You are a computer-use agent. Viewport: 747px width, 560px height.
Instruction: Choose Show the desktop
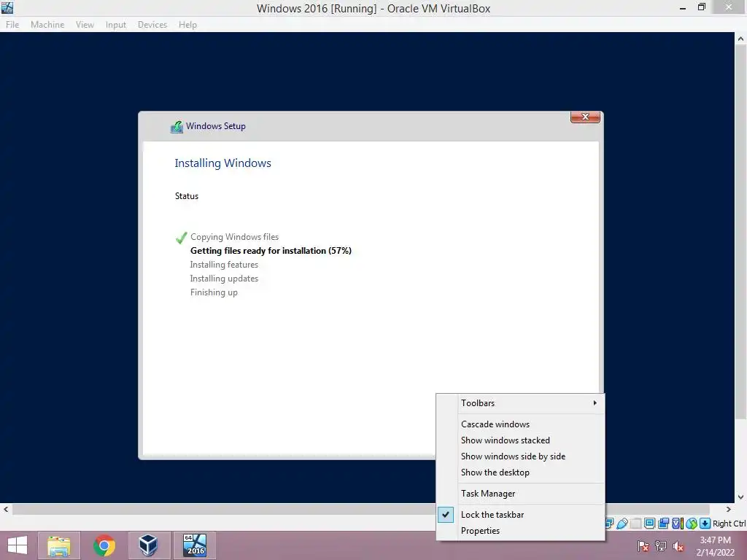[520, 472]
